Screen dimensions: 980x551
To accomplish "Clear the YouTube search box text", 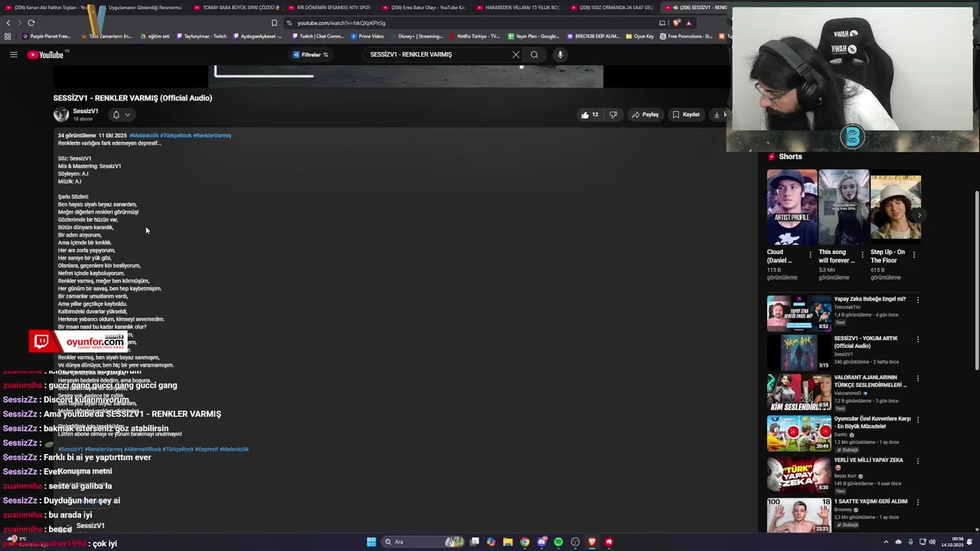I will click(x=515, y=54).
